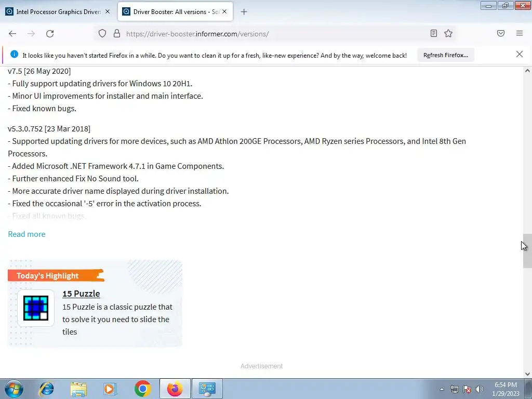This screenshot has height=399, width=532.
Task: Select the Firefox taskbar button
Action: tap(175, 389)
